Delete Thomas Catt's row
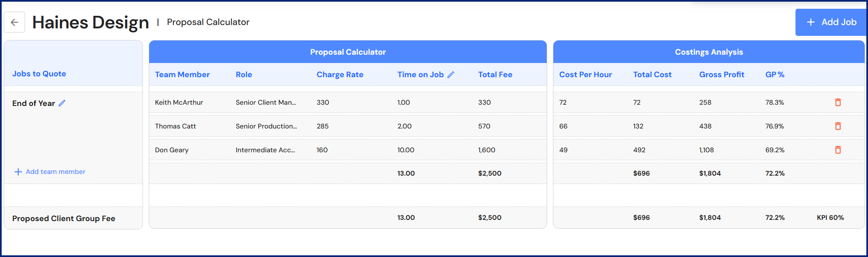868x257 pixels. click(838, 126)
